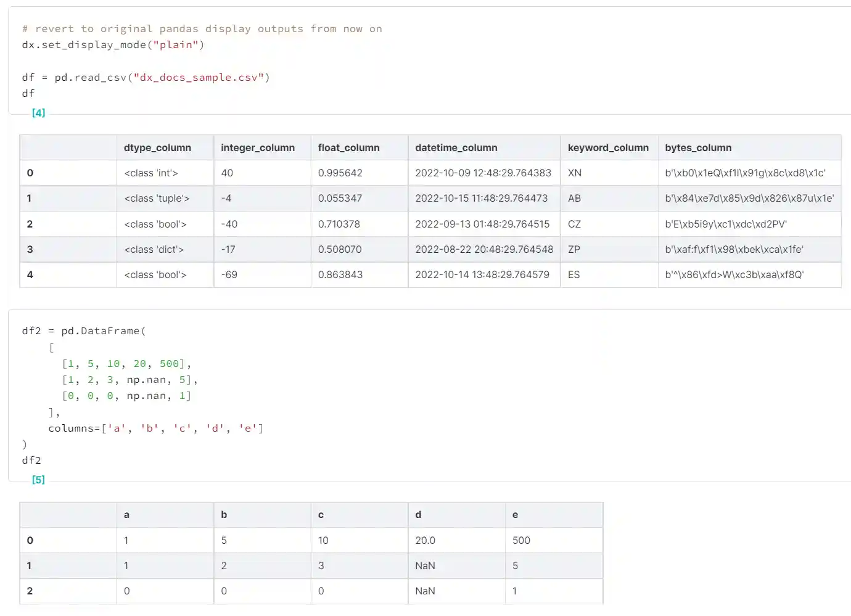Select the <class 'tuple'> cell

(157, 199)
